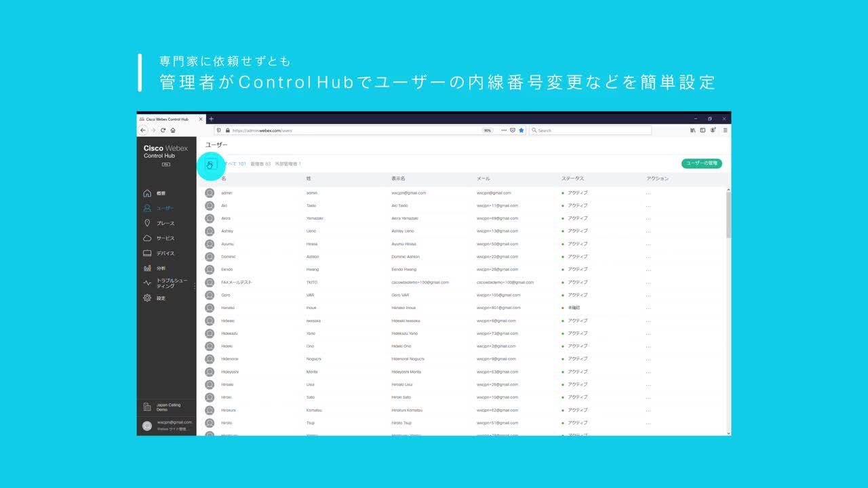The height and width of the screenshot is (488, 868).
Task: Open actions menu for user Aki Taido
Action: click(x=648, y=205)
